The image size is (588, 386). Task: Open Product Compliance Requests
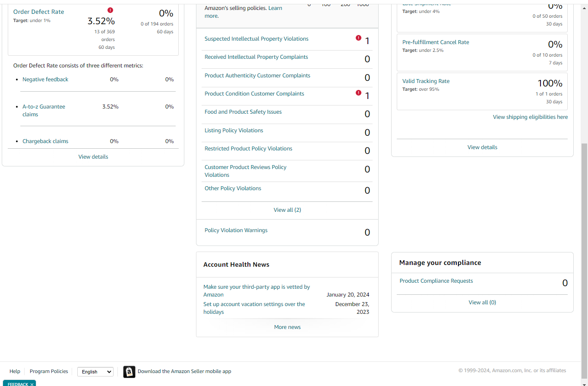(x=436, y=281)
